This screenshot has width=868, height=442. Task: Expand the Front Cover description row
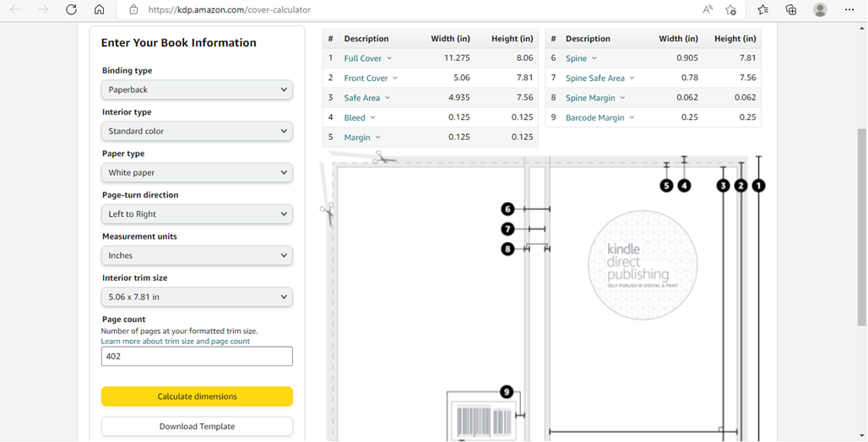pyautogui.click(x=371, y=78)
